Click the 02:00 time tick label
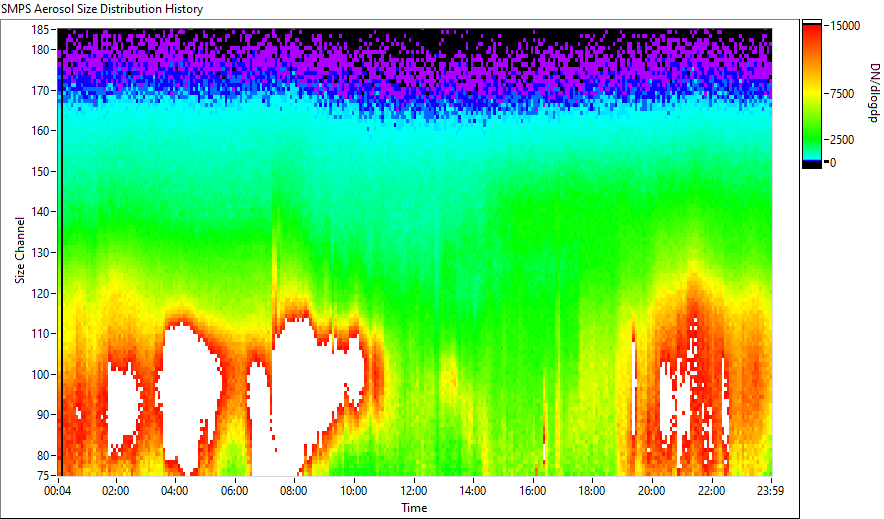Viewport: 884px width, 519px height. (x=116, y=491)
